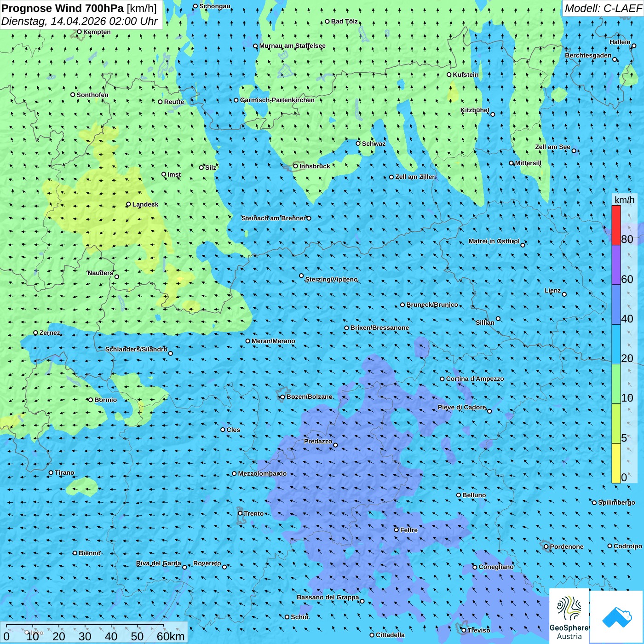The image size is (644, 644).
Task: Click the Sillian city label
Action: 485,322
